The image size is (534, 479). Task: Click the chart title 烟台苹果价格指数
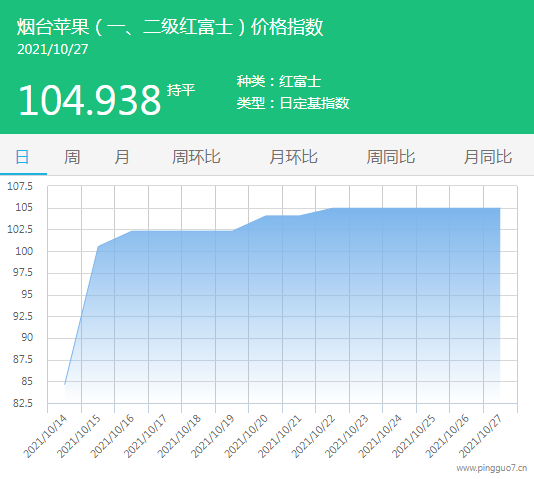(170, 27)
